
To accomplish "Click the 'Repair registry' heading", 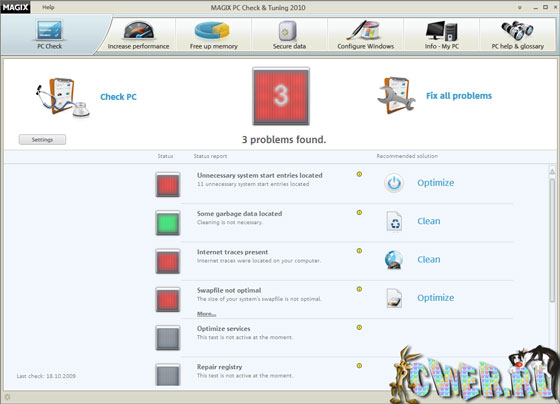I will pos(219,367).
